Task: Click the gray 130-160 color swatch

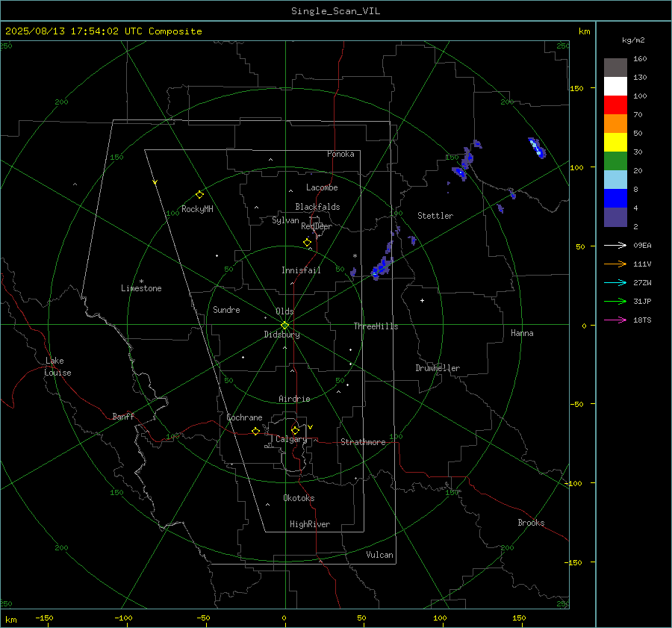Action: [615, 68]
